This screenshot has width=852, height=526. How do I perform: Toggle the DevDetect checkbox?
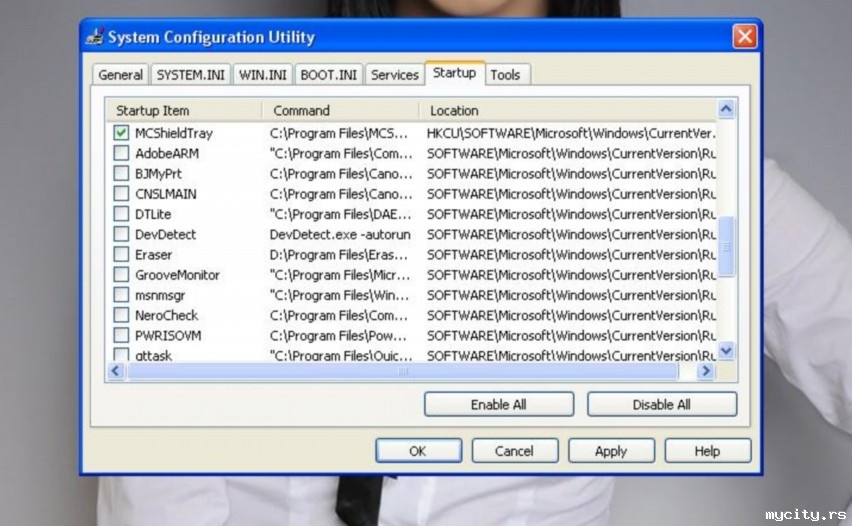pos(121,234)
